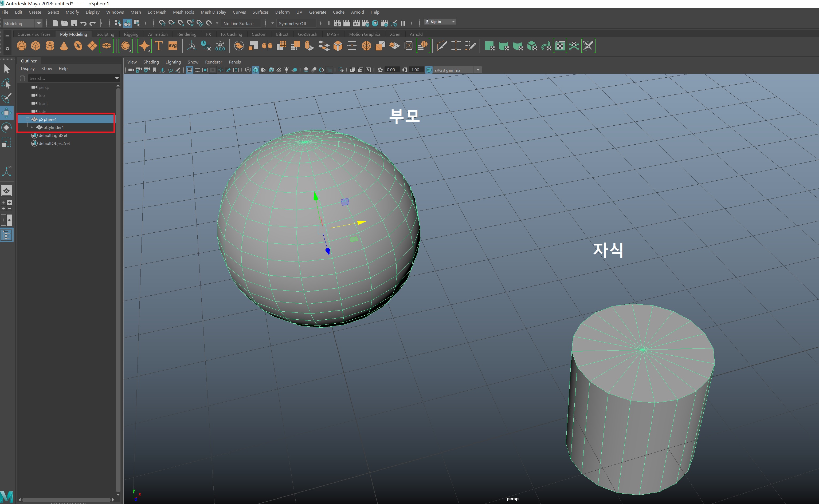Switch to the Sculpting shelf tab
The image size is (819, 504).
[x=105, y=34]
